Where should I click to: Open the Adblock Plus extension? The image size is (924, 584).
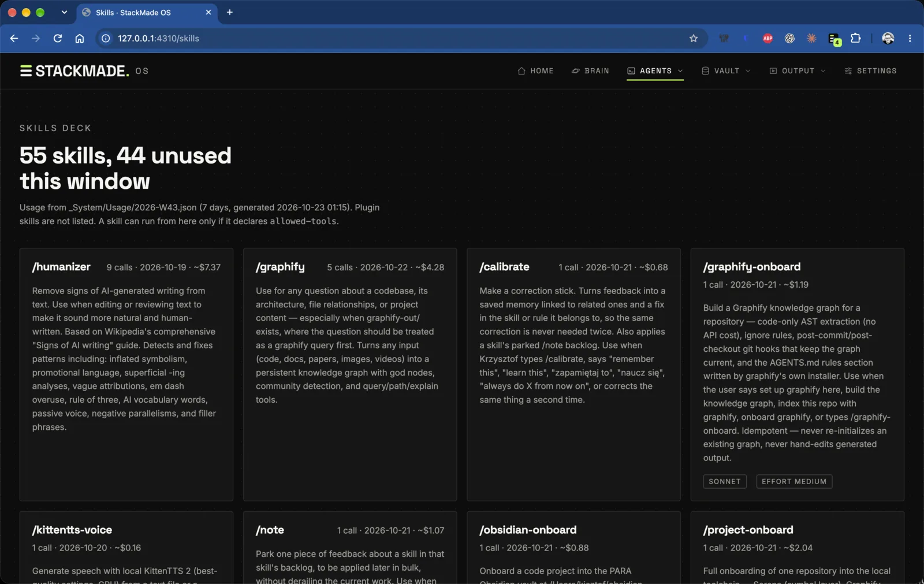click(767, 38)
